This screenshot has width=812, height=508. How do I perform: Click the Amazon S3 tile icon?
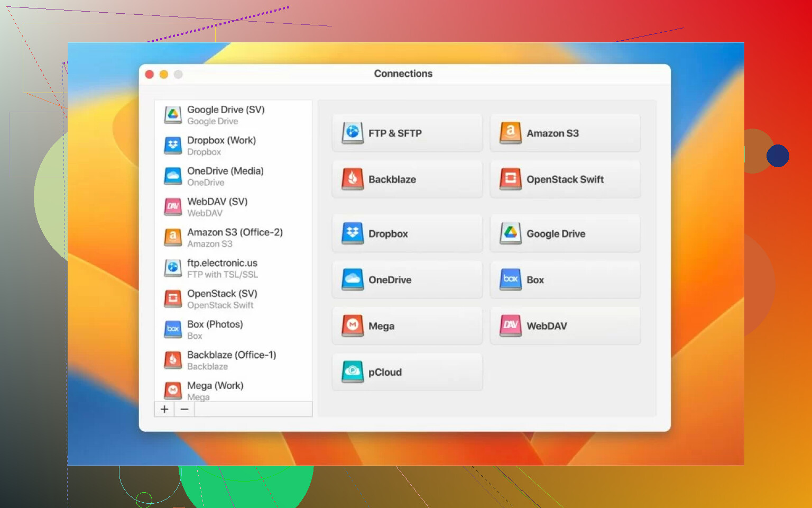(511, 133)
